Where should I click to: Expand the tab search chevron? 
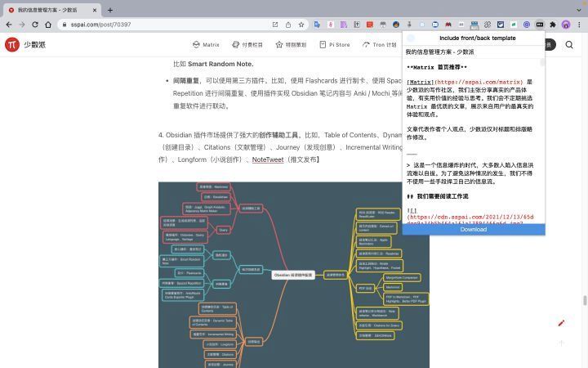(579, 10)
